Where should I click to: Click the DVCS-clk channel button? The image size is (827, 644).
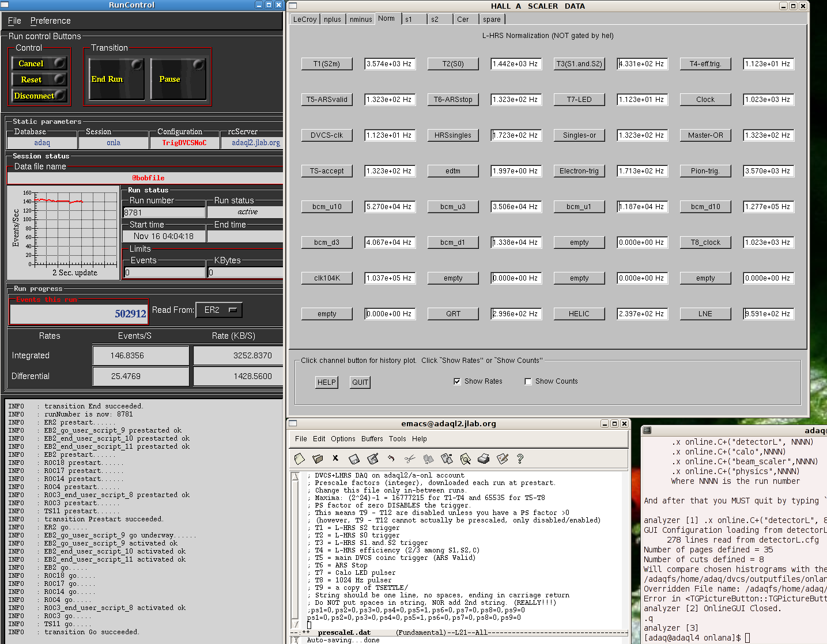[x=327, y=135]
